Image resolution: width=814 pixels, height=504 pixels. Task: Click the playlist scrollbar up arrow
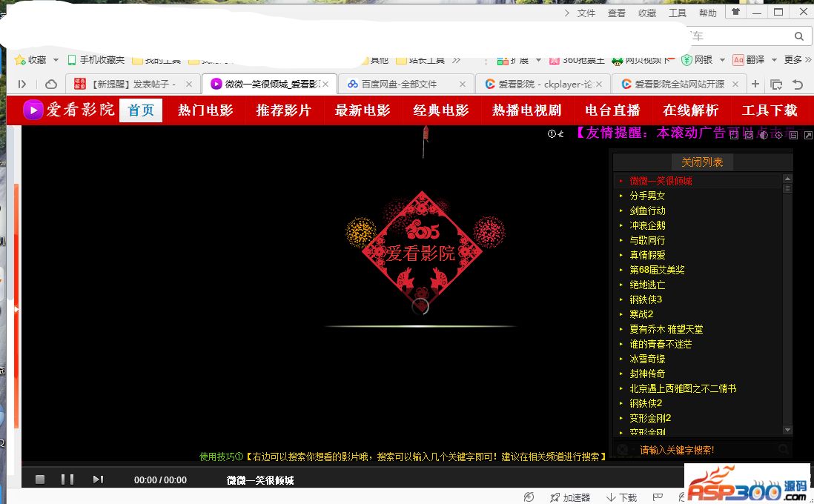point(787,179)
